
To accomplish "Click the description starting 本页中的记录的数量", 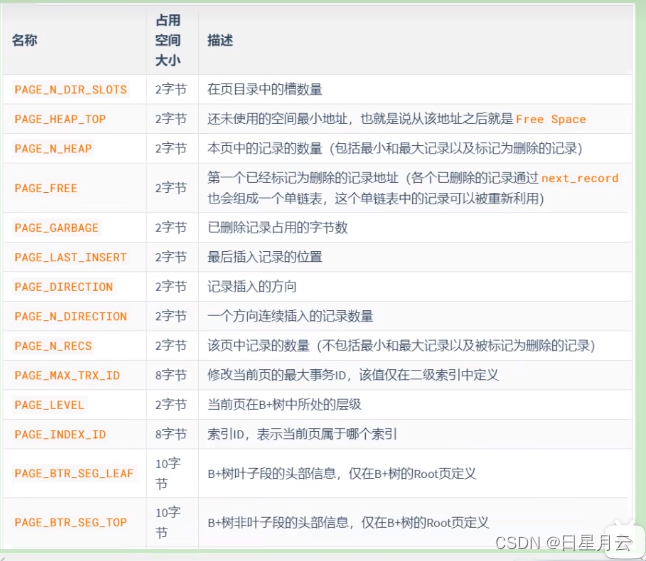I will point(395,148).
